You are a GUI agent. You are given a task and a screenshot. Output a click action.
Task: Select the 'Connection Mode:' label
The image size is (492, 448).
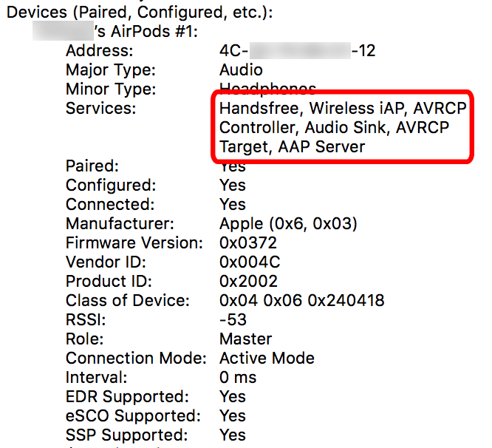[x=136, y=358]
